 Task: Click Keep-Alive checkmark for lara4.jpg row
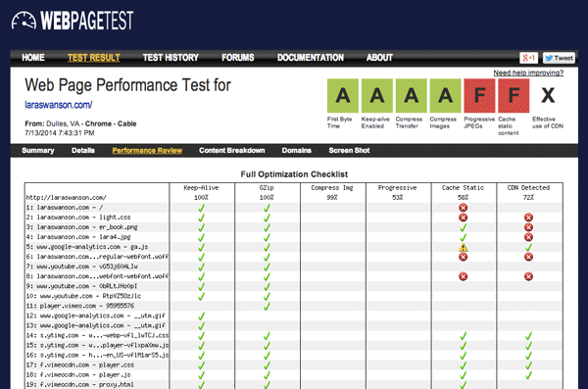[x=201, y=237]
